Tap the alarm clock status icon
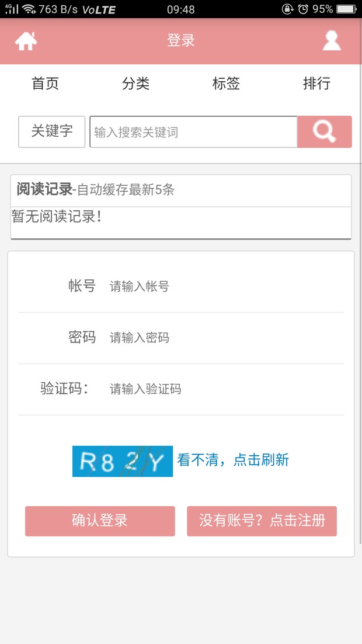362x644 pixels. [303, 9]
